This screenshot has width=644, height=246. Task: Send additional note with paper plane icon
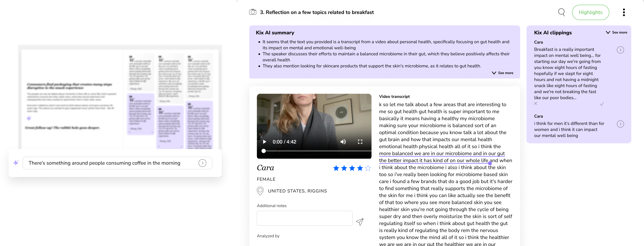coord(360,222)
